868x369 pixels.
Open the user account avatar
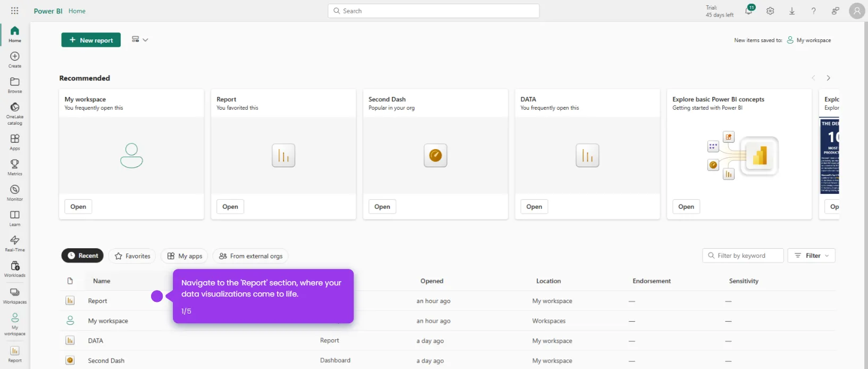pos(857,11)
